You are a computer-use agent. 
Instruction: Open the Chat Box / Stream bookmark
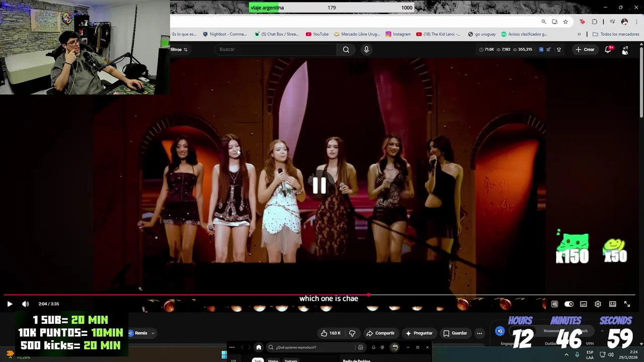pos(276,34)
